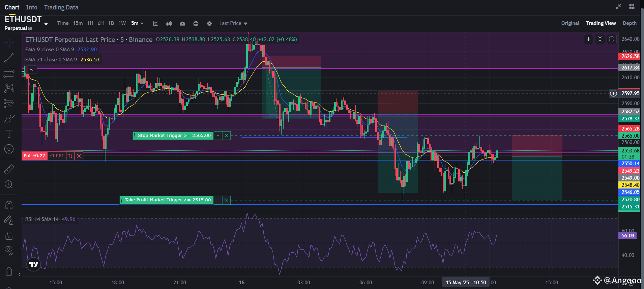644x289 pixels.
Task: Click the collapse arrows icon at top right
Action: [x=618, y=7]
